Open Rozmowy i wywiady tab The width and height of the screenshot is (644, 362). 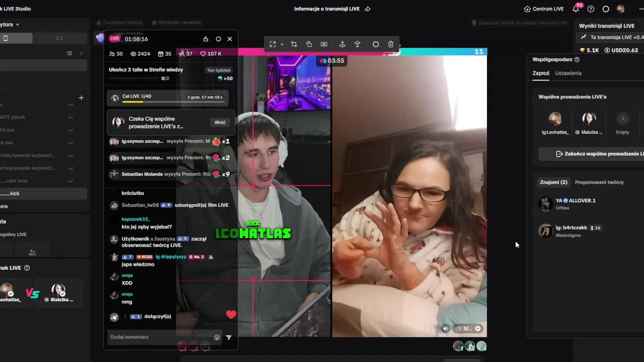(x=177, y=23)
